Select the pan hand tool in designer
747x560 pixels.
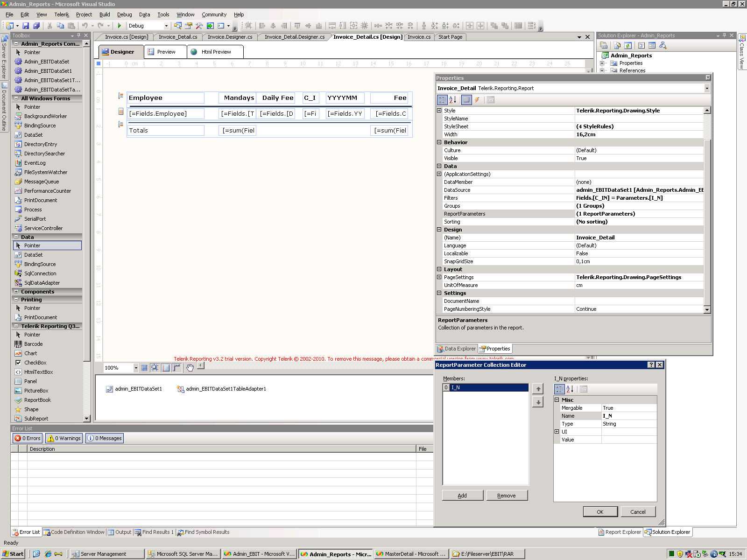click(190, 368)
